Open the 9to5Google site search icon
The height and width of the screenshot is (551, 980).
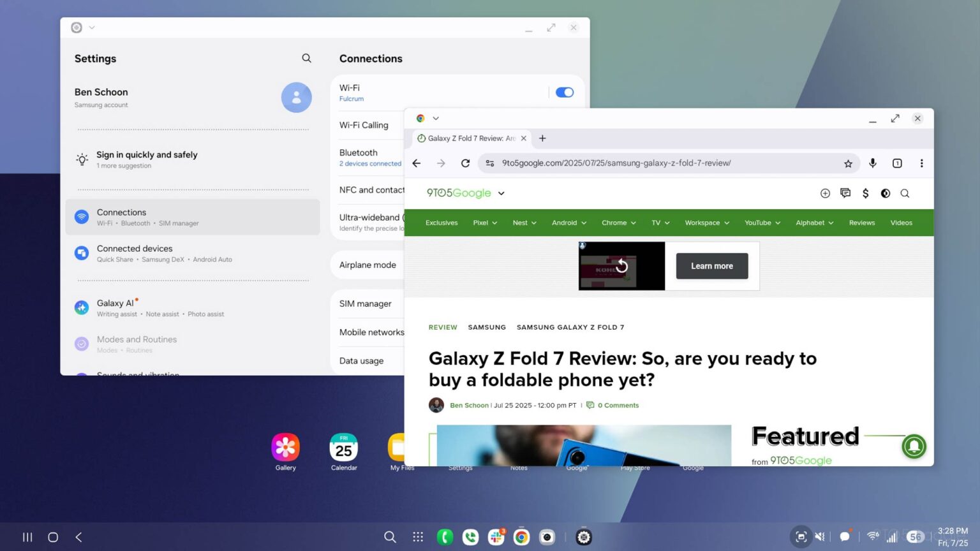[x=905, y=193]
